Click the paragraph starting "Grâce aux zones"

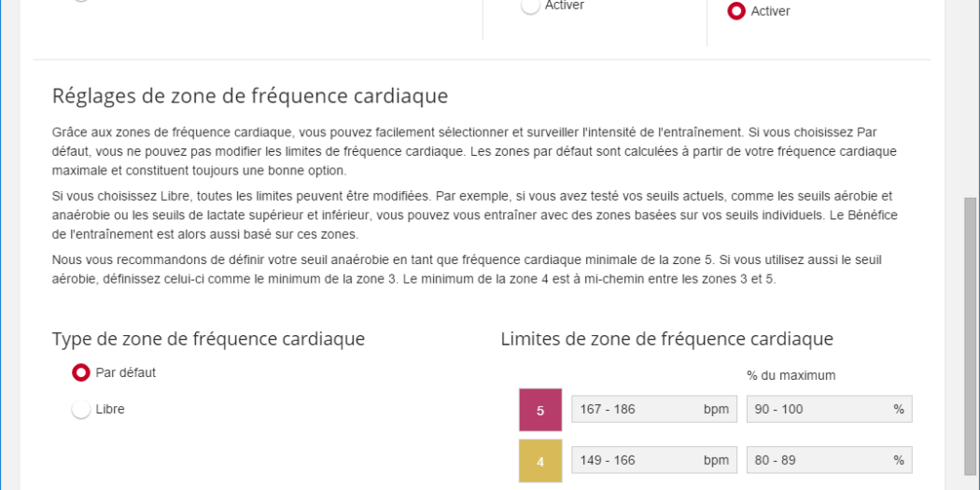click(x=467, y=151)
